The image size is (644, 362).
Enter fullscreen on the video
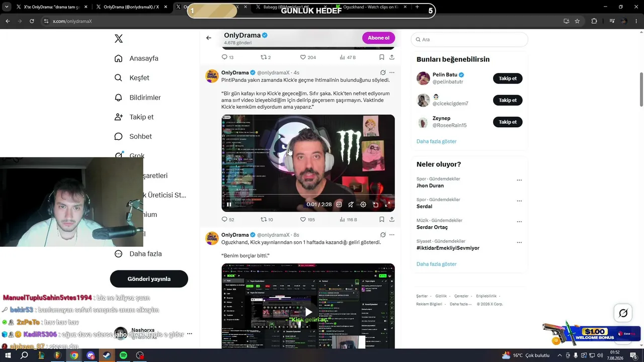point(387,205)
